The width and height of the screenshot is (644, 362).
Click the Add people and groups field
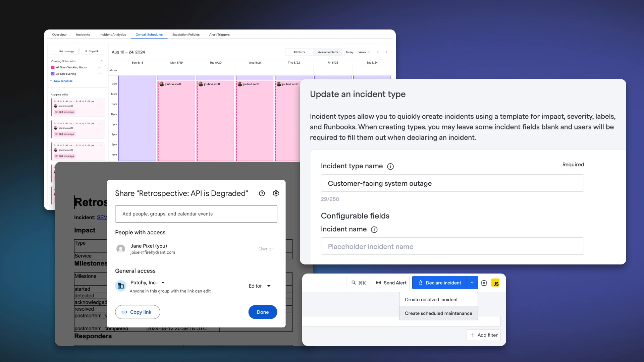tap(196, 214)
